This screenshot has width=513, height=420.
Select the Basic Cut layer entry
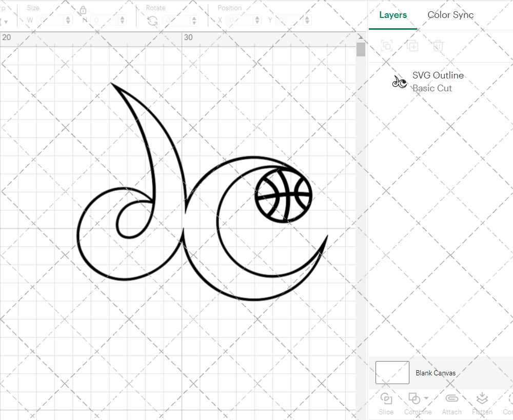pyautogui.click(x=432, y=88)
